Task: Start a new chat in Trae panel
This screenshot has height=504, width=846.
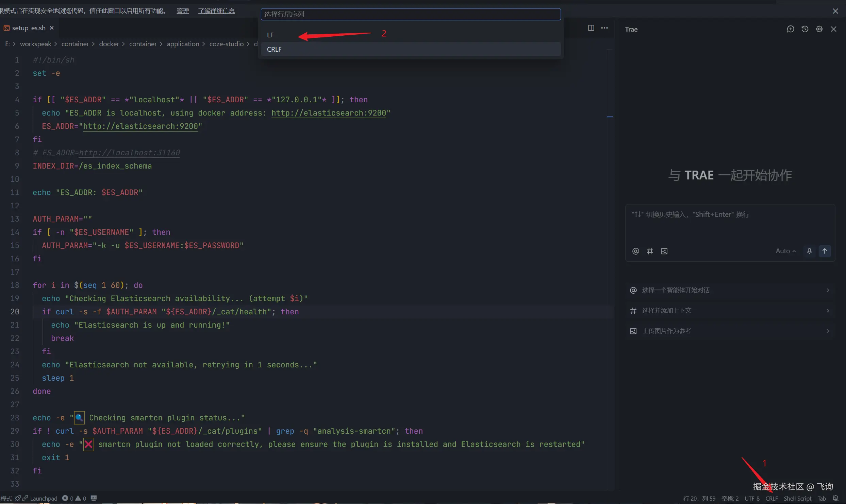Action: (791, 29)
